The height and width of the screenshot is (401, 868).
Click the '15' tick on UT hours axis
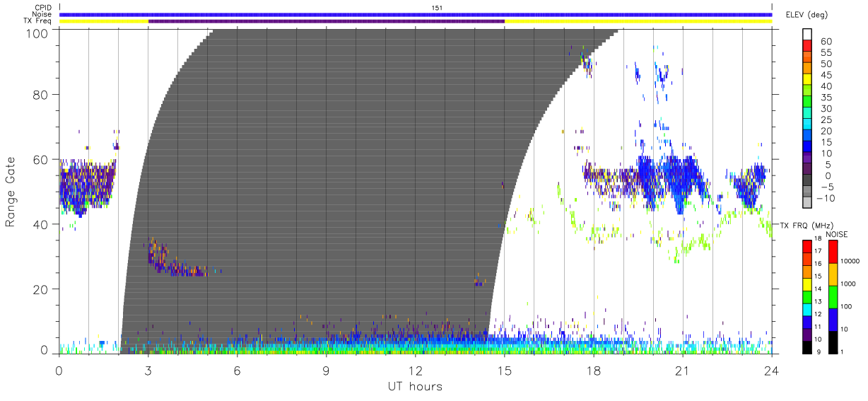pos(505,371)
